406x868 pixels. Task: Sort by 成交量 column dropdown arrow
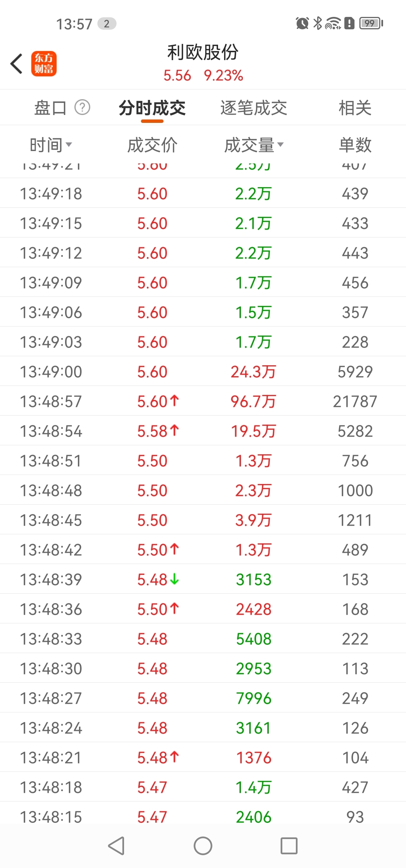(x=280, y=144)
